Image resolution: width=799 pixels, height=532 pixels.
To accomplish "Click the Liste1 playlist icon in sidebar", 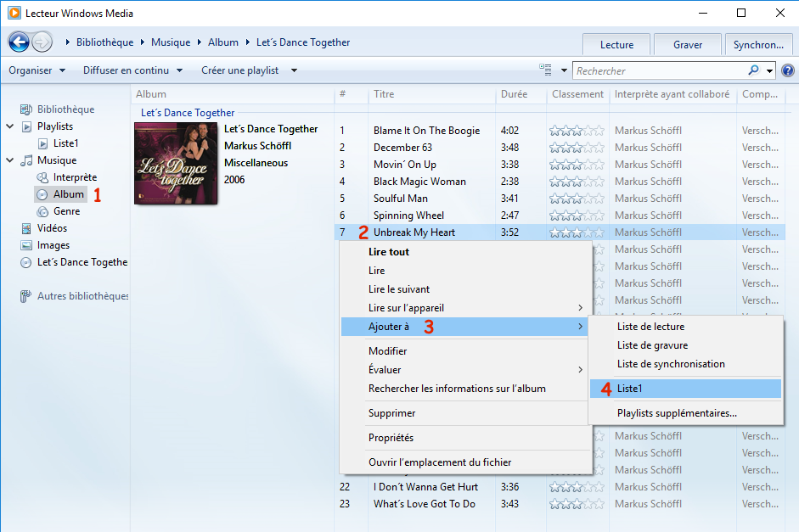I will point(42,143).
